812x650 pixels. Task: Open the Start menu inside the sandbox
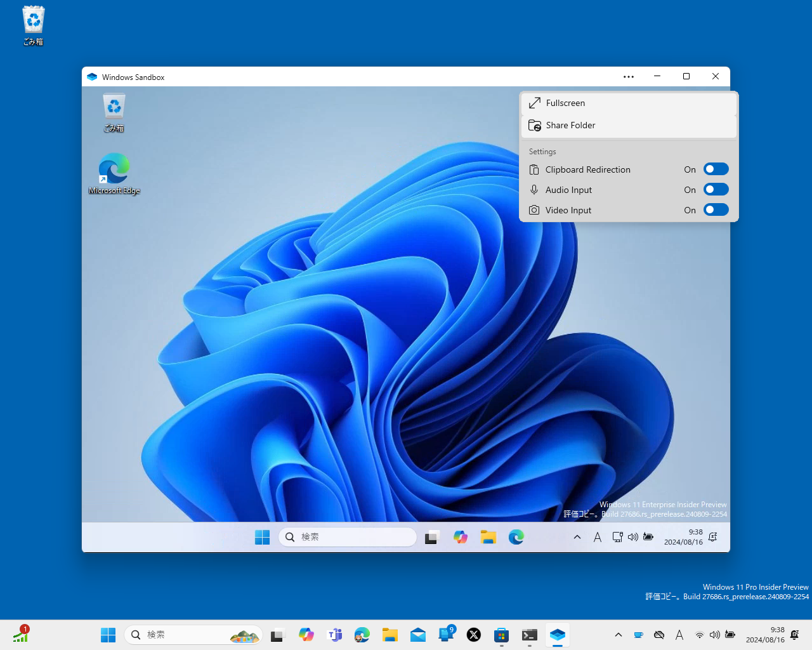coord(262,536)
